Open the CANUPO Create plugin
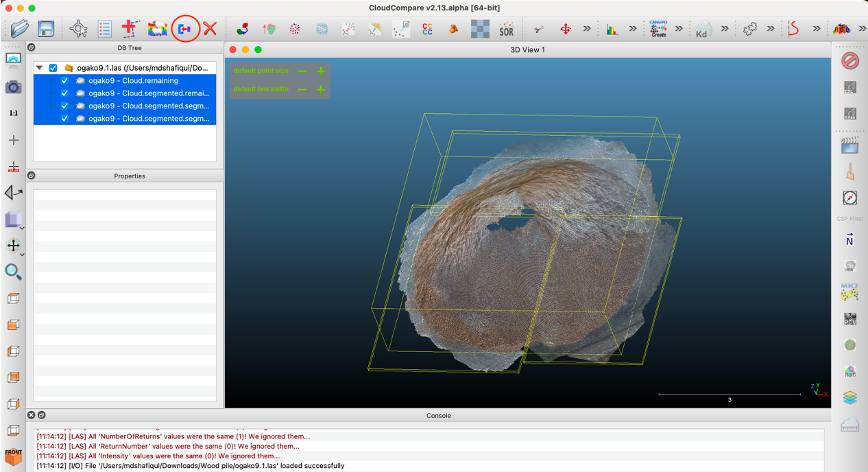 pyautogui.click(x=658, y=29)
